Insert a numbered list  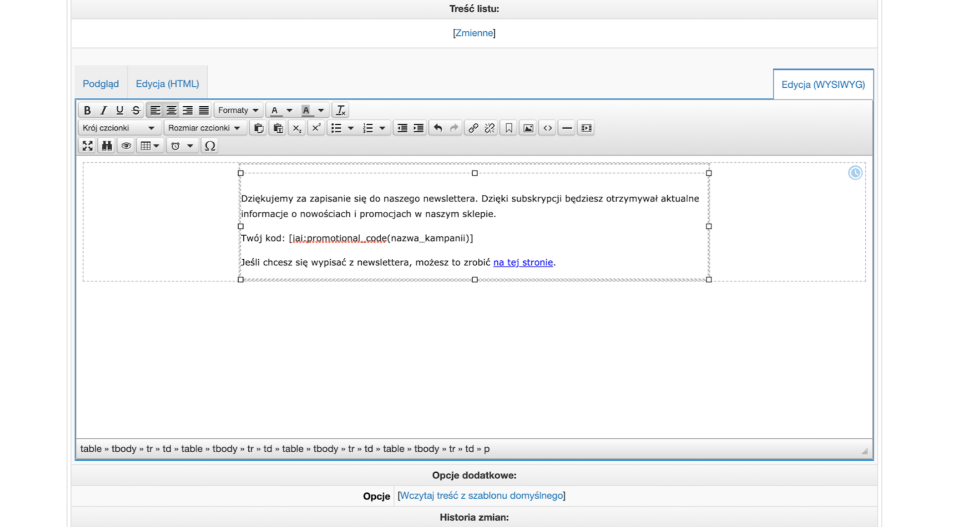(368, 128)
